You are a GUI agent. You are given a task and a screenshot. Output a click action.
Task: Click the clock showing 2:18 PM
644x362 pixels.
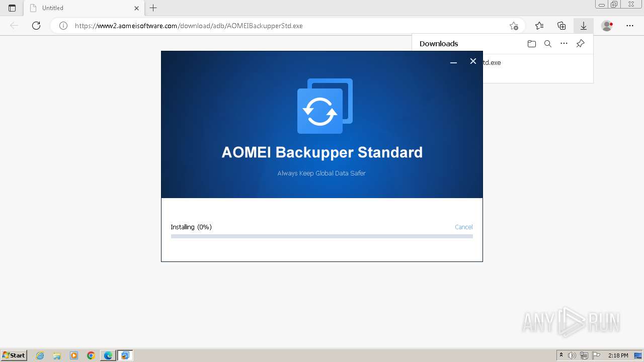click(x=618, y=355)
